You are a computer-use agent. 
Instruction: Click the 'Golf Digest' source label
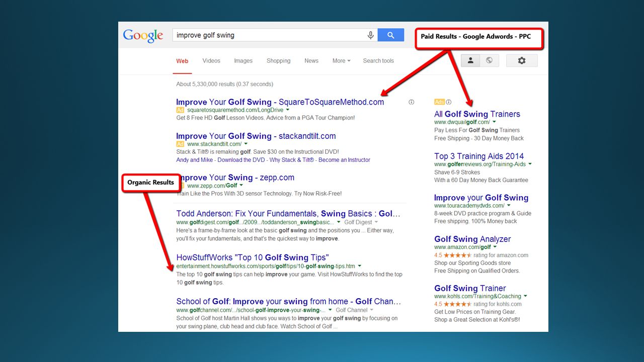[x=358, y=222]
